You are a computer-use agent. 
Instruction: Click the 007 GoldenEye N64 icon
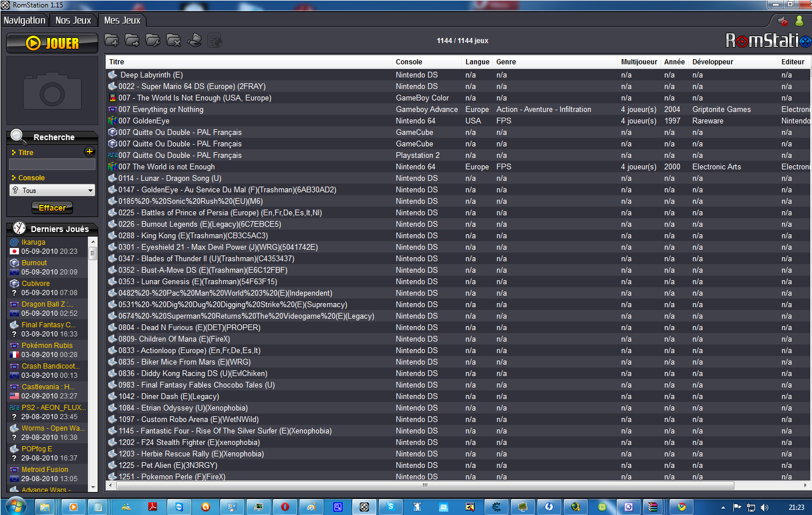point(113,121)
